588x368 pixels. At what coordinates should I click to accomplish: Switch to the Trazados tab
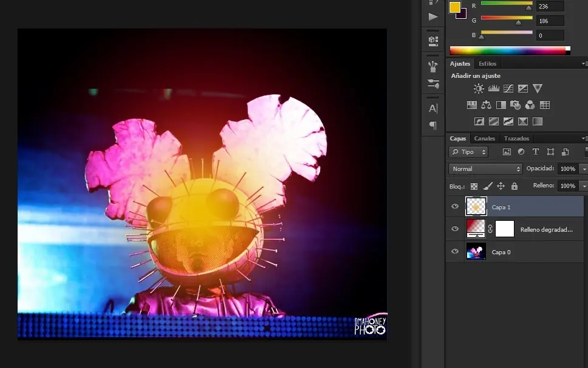[516, 138]
